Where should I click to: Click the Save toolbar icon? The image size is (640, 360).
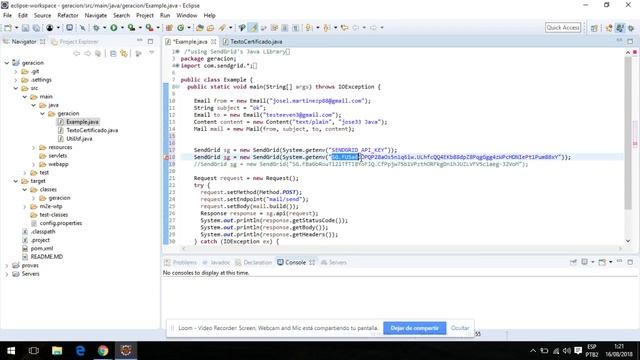pos(25,28)
